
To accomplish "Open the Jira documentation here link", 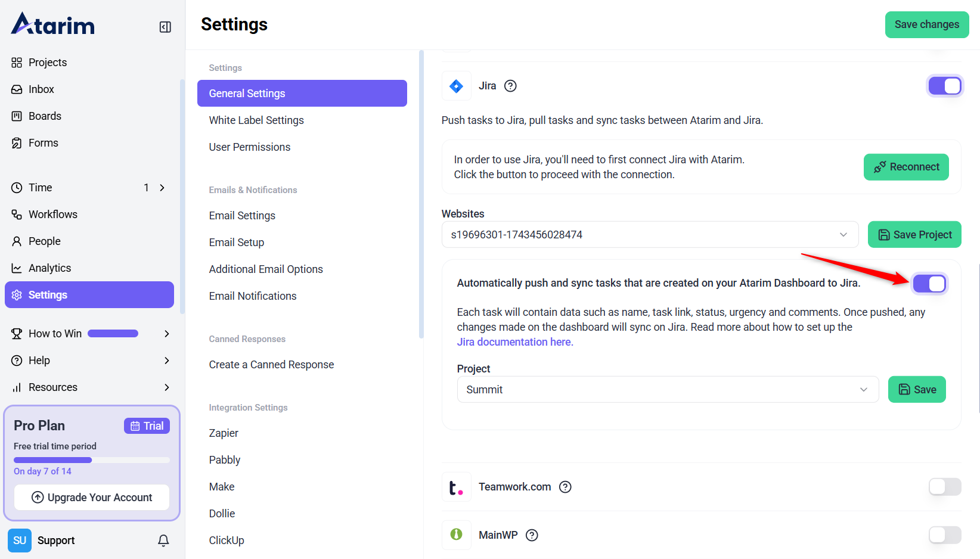I will click(514, 342).
